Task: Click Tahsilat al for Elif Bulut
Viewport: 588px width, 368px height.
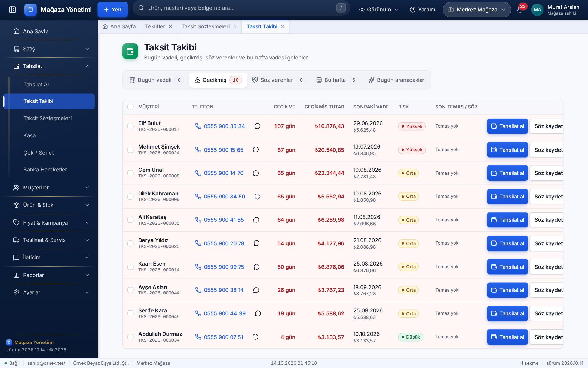Action: click(x=507, y=126)
